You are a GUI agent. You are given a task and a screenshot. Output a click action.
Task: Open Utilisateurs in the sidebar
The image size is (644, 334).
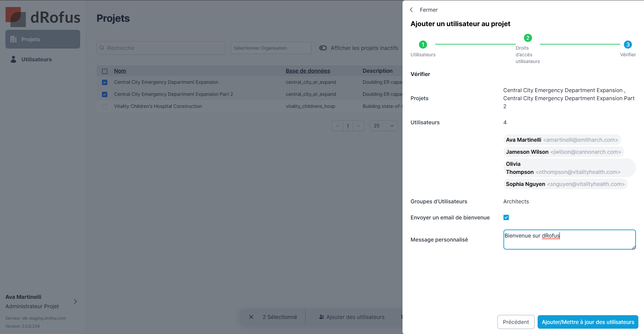coord(36,59)
